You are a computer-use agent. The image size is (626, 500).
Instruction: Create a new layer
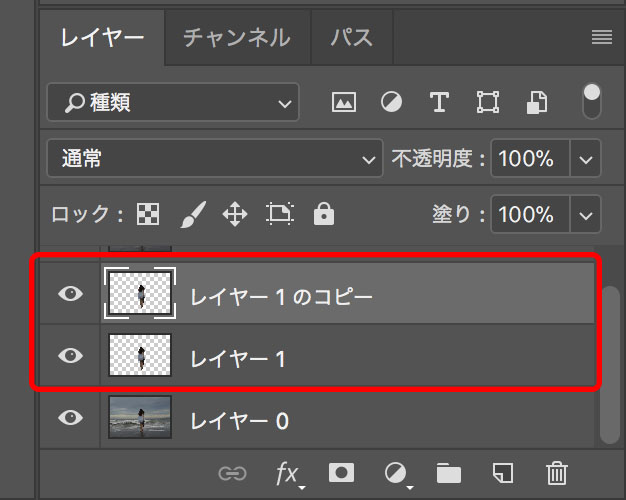coord(503,473)
